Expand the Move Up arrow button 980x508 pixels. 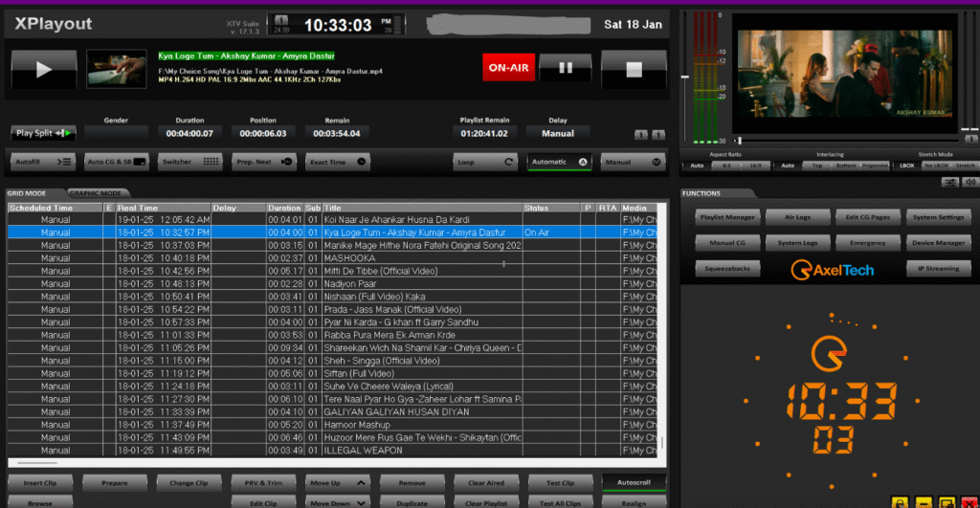pos(338,483)
